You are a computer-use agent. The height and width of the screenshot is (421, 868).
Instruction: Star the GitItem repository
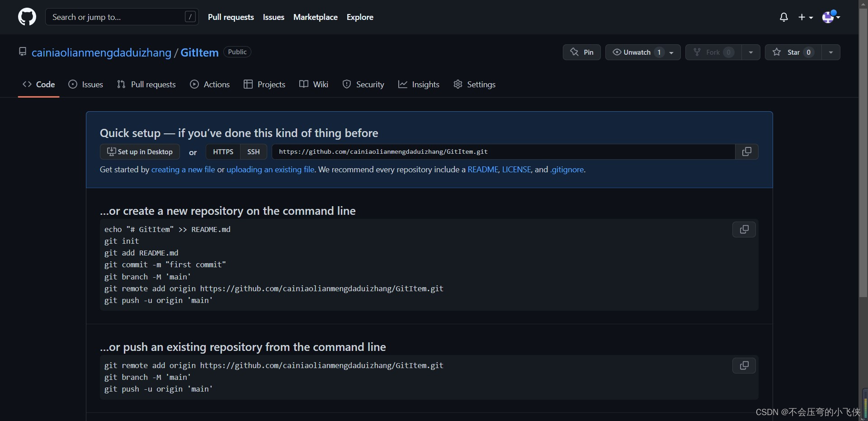[793, 52]
